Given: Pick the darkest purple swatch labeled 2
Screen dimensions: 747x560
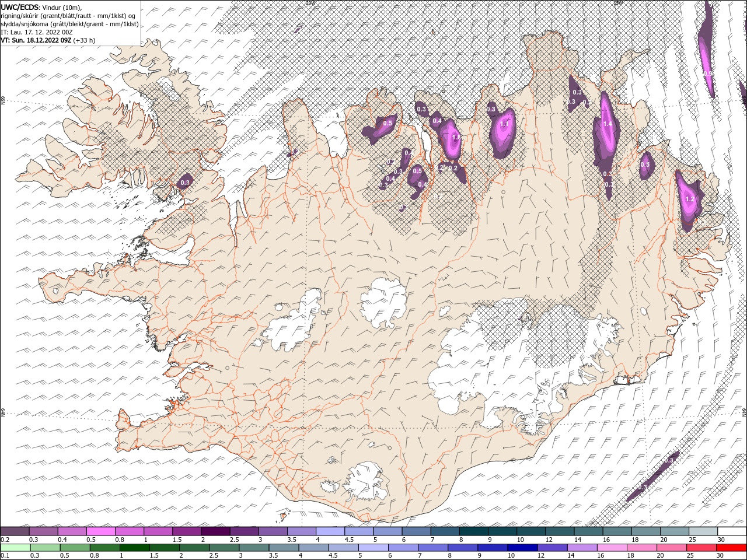Looking at the screenshot, I should (x=215, y=531).
